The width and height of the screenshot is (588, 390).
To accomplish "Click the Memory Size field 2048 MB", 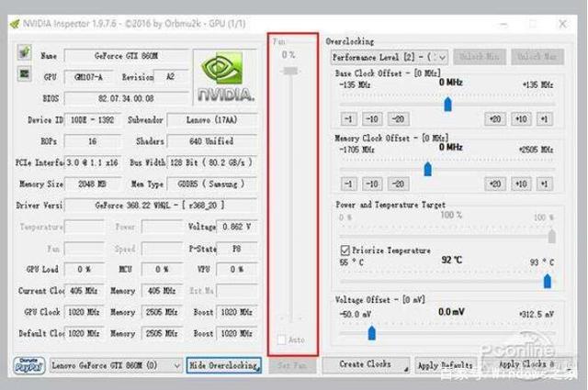I will pyautogui.click(x=93, y=184).
